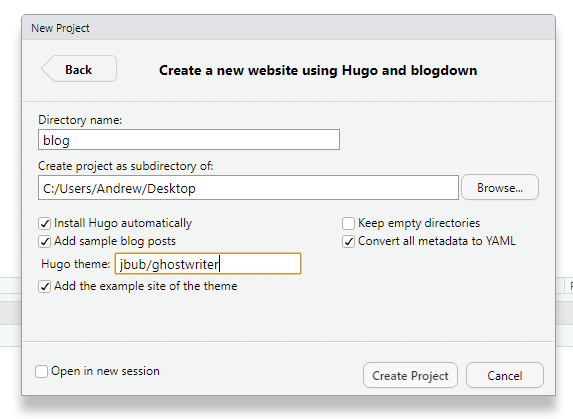Click the heading Create a new website using Hugo and blogdown
Image resolution: width=573 pixels, height=419 pixels.
[x=318, y=70]
